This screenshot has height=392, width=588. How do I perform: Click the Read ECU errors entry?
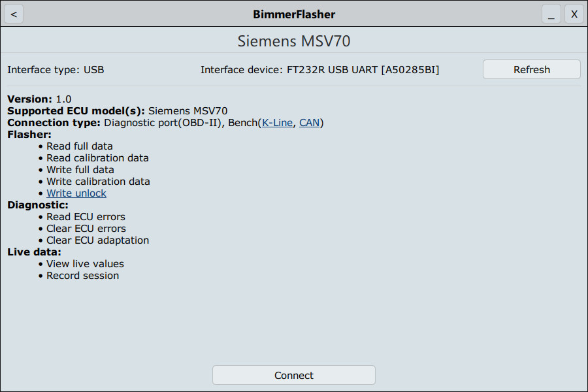click(86, 217)
